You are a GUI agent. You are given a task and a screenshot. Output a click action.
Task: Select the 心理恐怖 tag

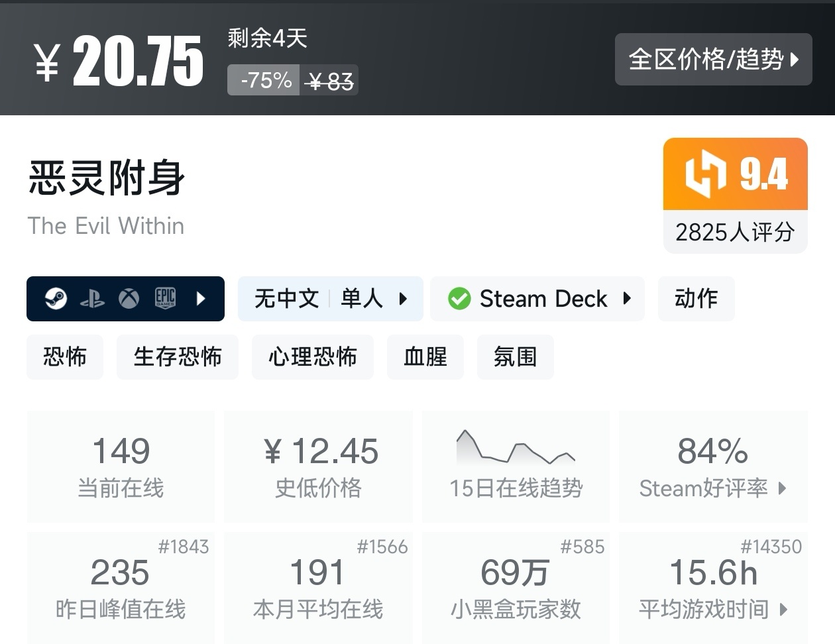coord(312,357)
